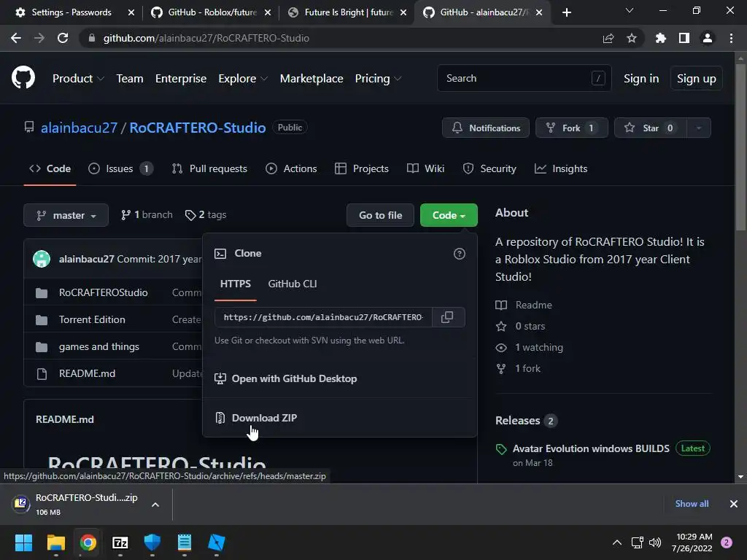Image resolution: width=747 pixels, height=560 pixels.
Task: Open 7-Zip from the taskbar
Action: coord(120,542)
